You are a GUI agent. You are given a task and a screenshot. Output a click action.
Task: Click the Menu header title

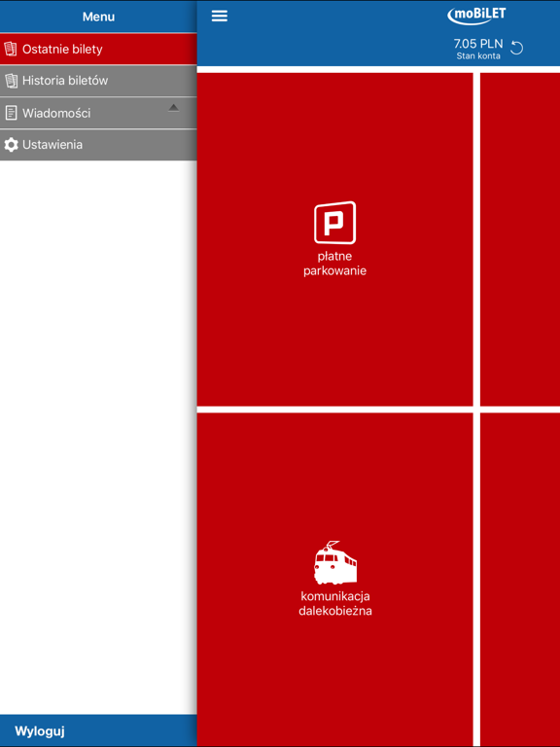pos(98,17)
